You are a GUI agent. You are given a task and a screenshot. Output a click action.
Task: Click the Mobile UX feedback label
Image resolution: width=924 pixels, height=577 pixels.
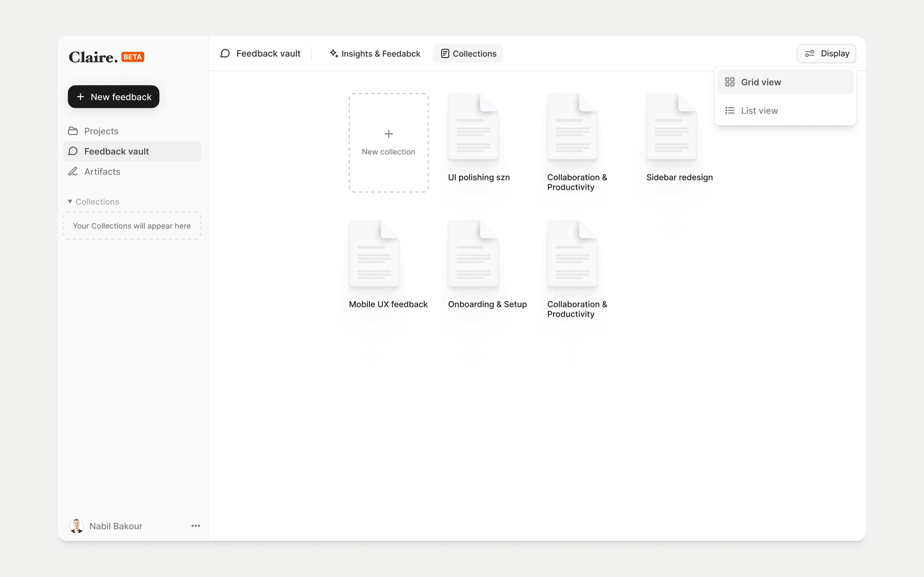pyautogui.click(x=388, y=304)
